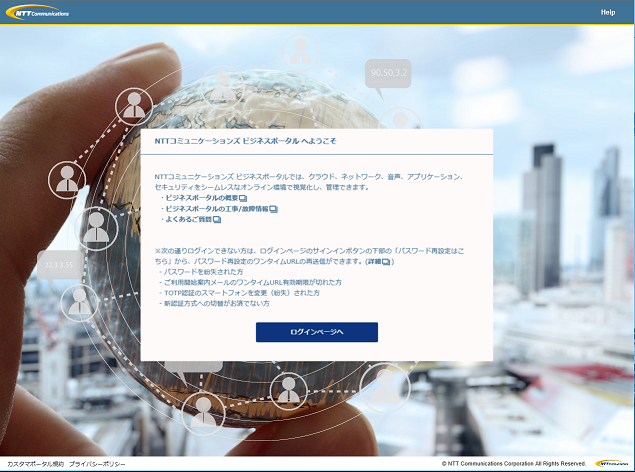Click the text ご利用開始案内メールのワンタイムURL有効期限が切れた方

[x=253, y=282]
